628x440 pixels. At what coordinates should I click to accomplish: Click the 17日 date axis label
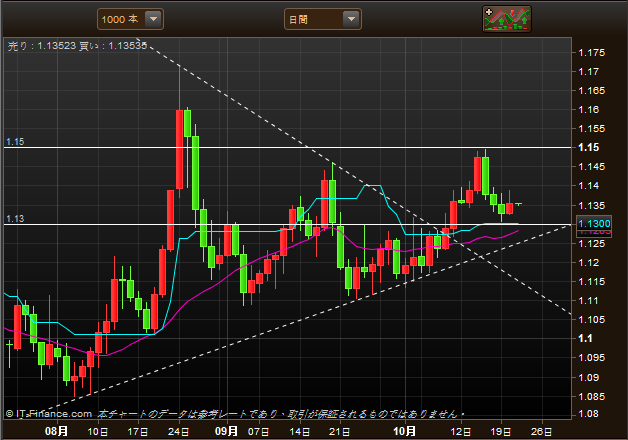point(138,432)
